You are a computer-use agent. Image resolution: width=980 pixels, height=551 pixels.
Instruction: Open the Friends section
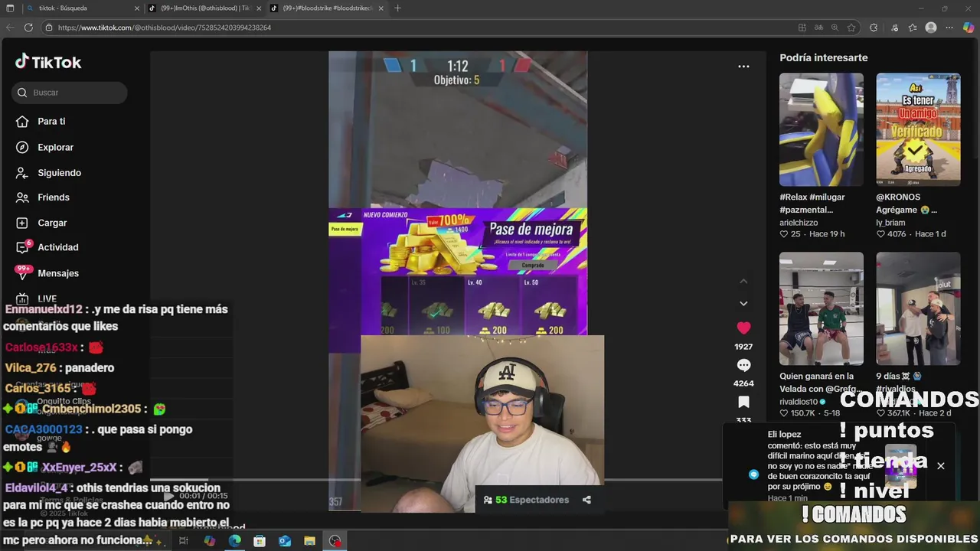(x=54, y=197)
